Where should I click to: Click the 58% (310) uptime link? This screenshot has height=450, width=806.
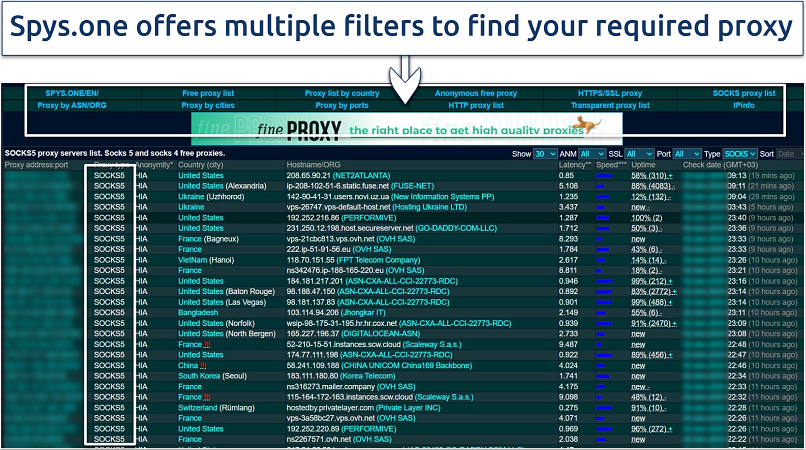650,175
